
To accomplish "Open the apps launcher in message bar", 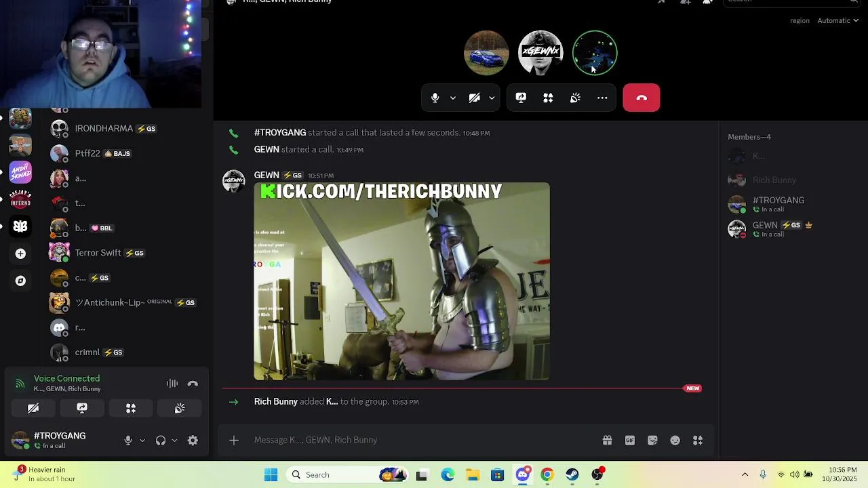I will click(x=698, y=441).
